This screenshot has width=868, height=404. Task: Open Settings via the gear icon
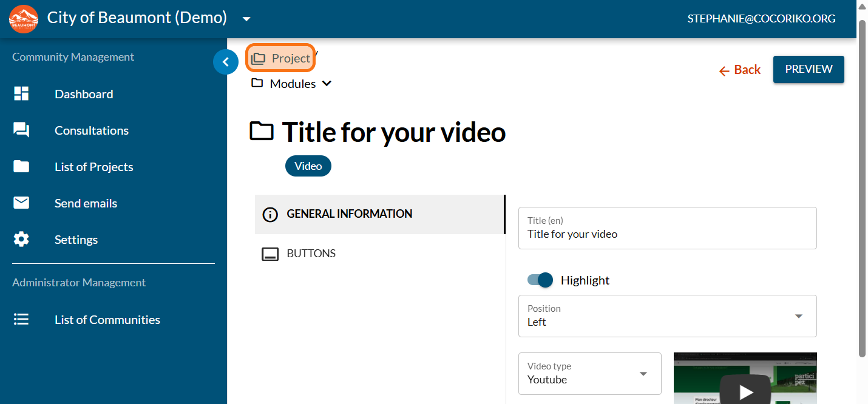(21, 240)
